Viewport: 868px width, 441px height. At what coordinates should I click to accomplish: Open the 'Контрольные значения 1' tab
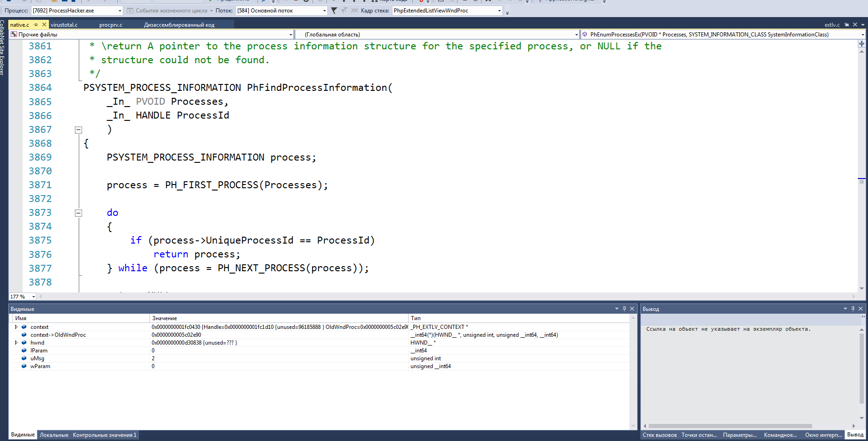point(105,435)
